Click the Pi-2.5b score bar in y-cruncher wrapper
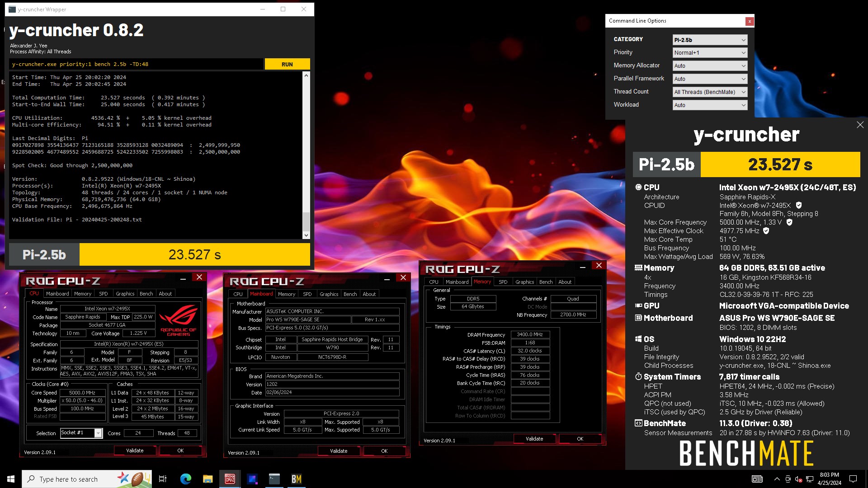868x488 pixels. 160,255
